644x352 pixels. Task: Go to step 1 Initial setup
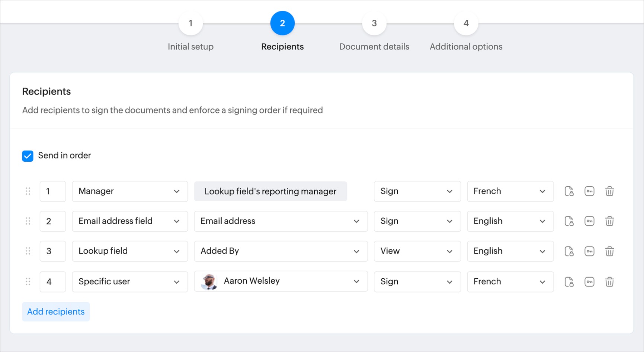(x=190, y=23)
